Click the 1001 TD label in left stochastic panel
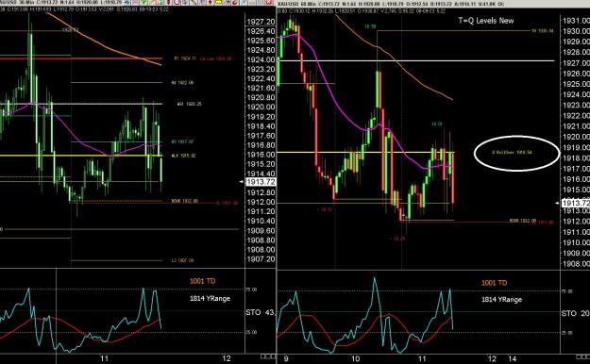This screenshot has width=590, height=364. coord(202,281)
